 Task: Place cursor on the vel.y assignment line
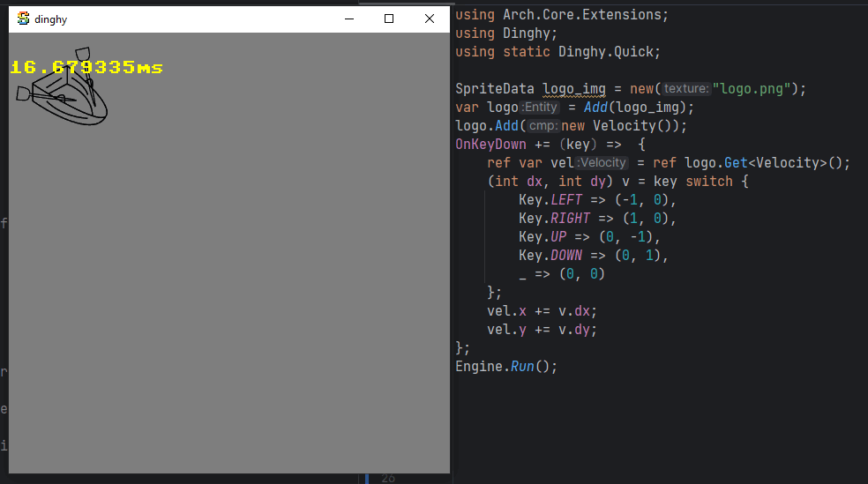[x=542, y=330]
